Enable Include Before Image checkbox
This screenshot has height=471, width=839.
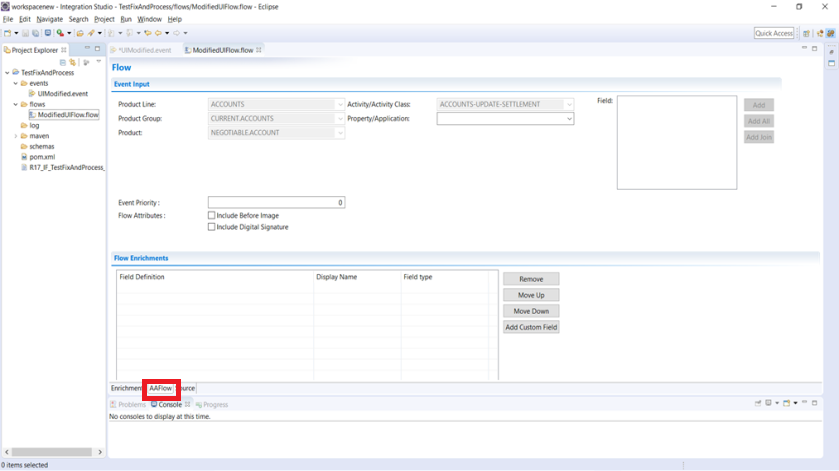point(212,215)
